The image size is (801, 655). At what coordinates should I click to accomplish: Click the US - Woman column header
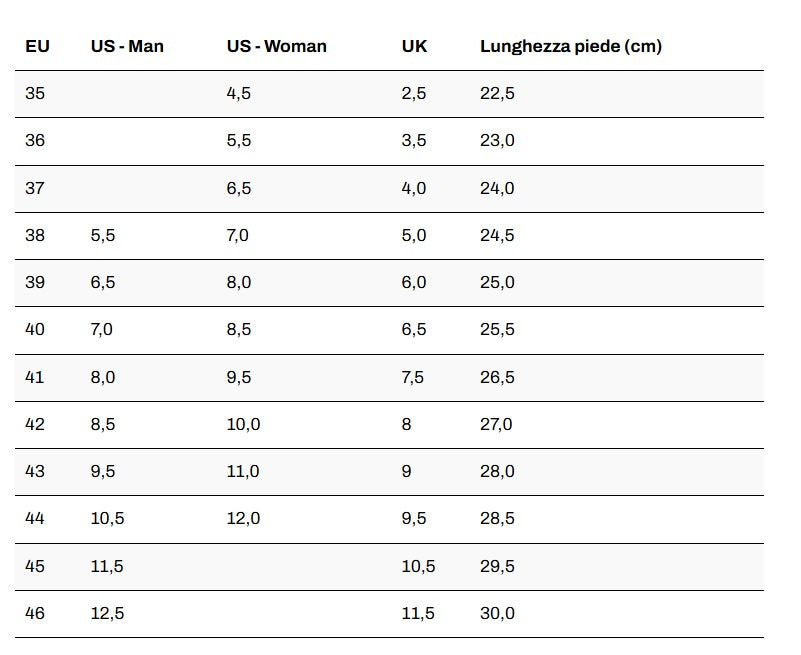click(x=276, y=46)
